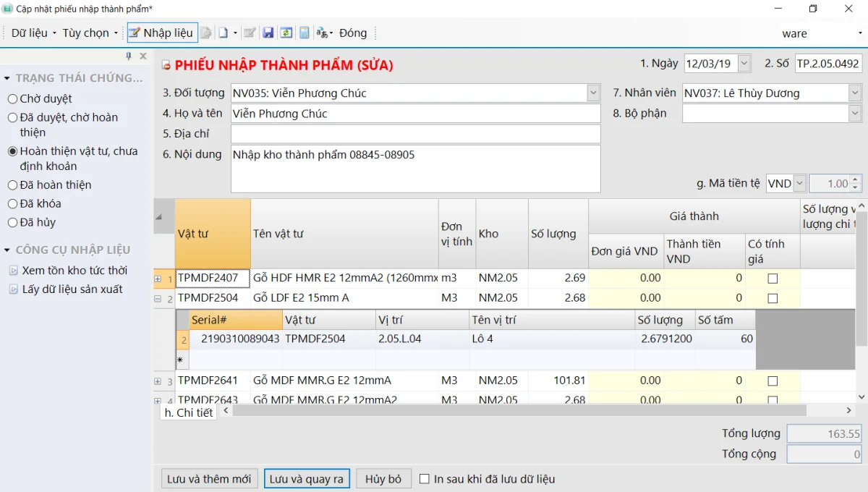Select the Đã khóa status option
This screenshot has width=868, height=492.
[x=13, y=204]
